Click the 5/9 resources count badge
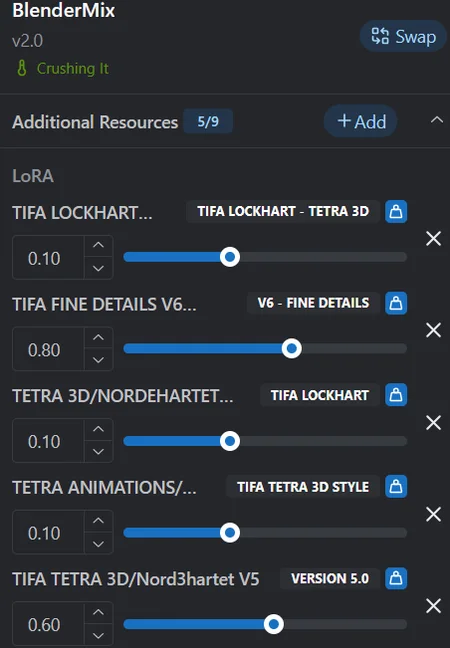 [208, 122]
